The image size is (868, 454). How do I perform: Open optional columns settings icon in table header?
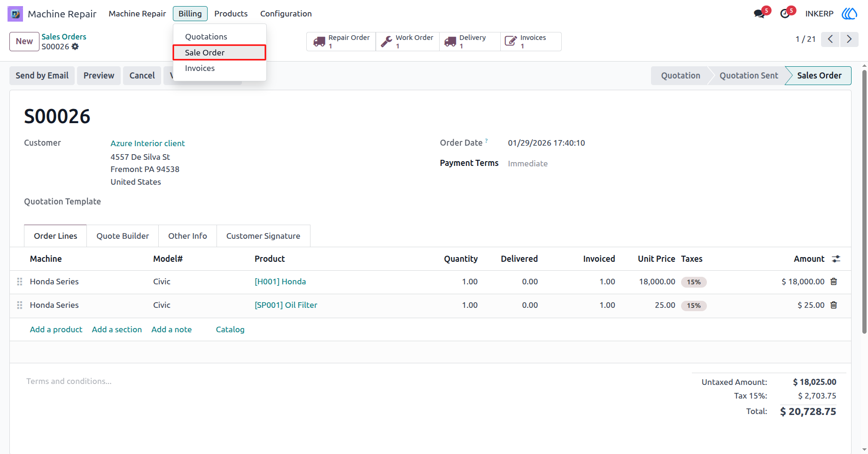[836, 259]
